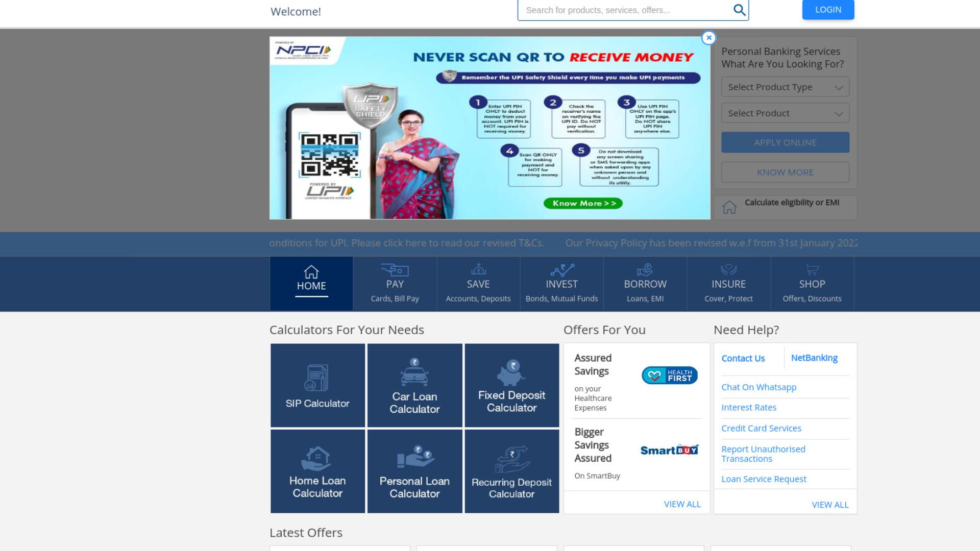Open the Home Loan Calculator tile
Screen dimensions: 980x551
pos(317,471)
